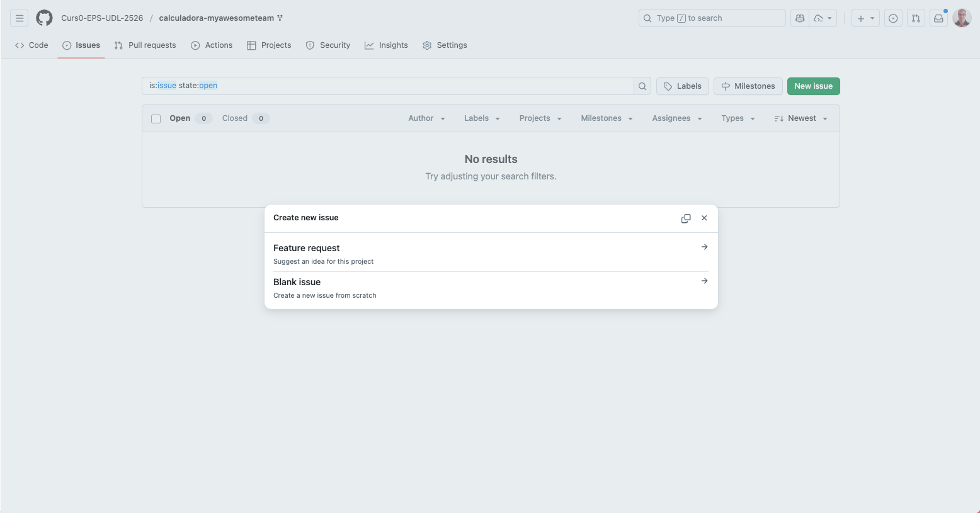
Task: Open the issues shortcut icon in header
Action: (893, 18)
